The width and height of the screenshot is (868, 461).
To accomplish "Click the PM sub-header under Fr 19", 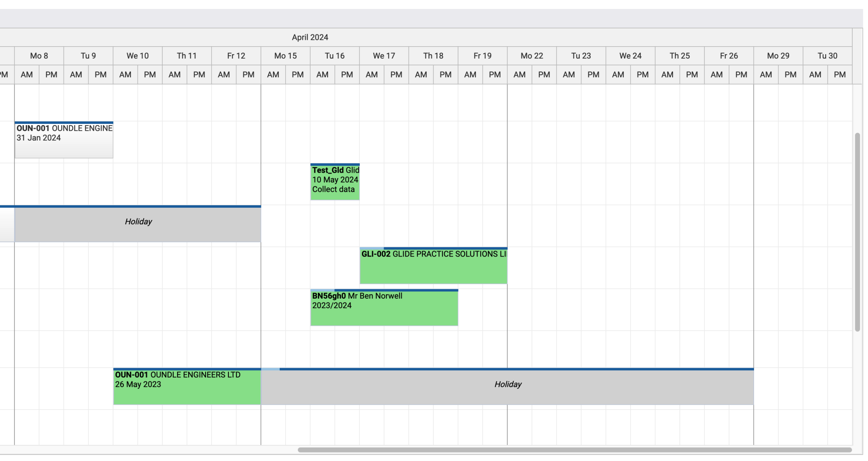I will tap(494, 74).
